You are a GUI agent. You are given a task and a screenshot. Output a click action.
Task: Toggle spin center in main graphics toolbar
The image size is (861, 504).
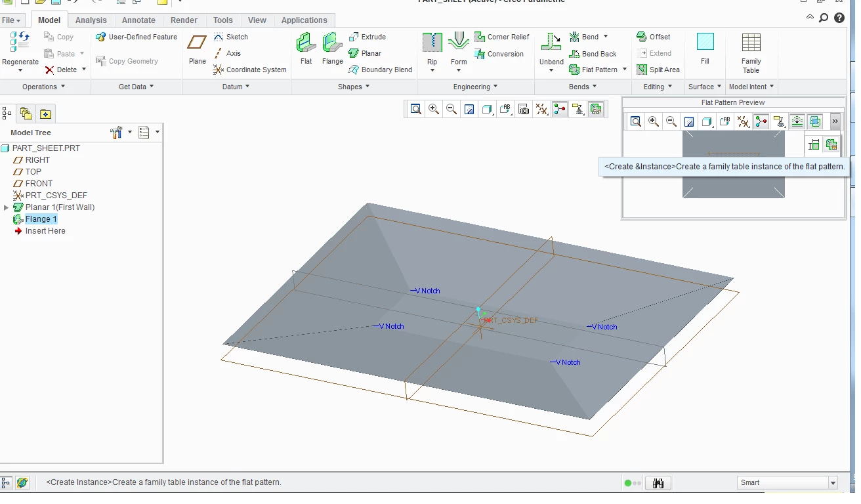[x=560, y=110]
